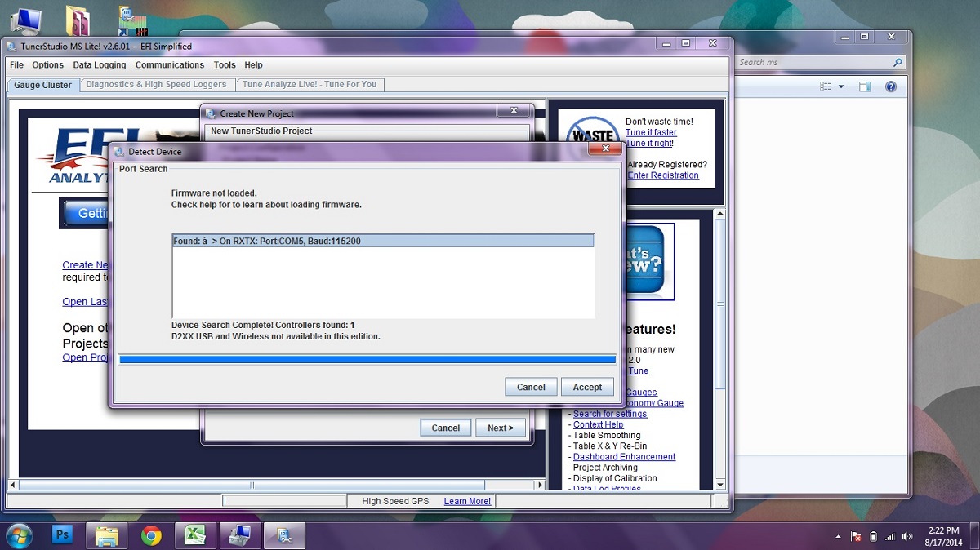980x550 pixels.
Task: Open the Options menu
Action: point(47,65)
